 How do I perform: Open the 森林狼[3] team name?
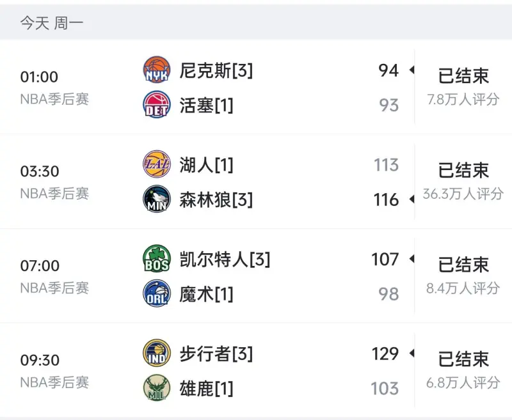(216, 199)
